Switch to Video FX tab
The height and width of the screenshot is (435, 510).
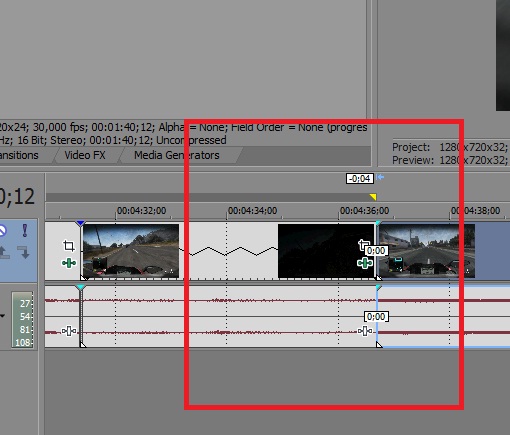85,155
